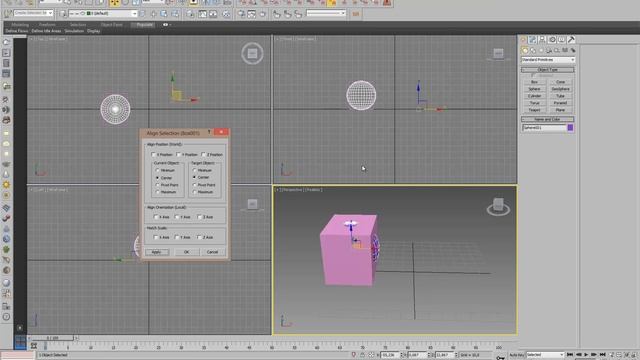Select Space Warps category in Create panel

[x=565, y=50]
